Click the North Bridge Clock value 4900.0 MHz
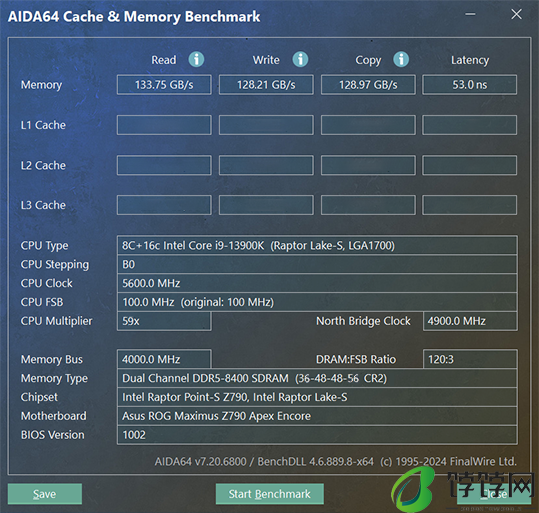 (470, 321)
